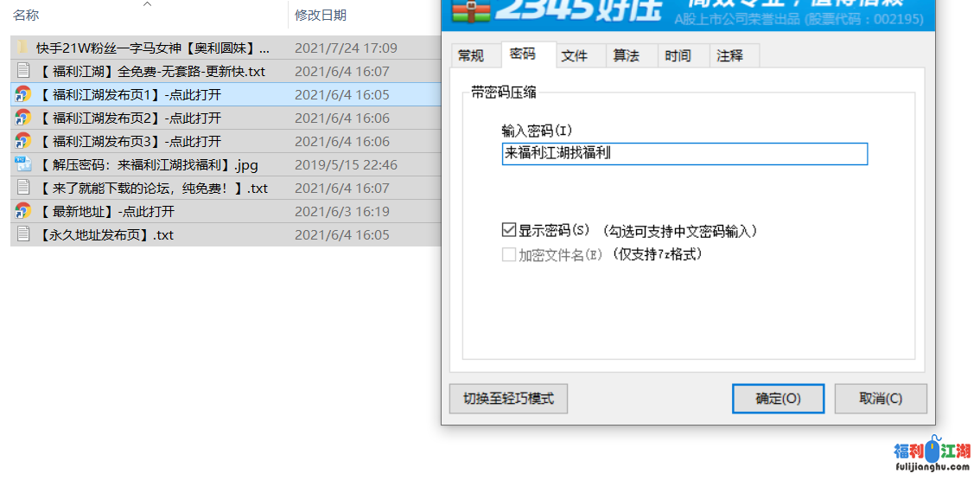Click the folder icon for 快手21W粉丝 item

[x=22, y=48]
